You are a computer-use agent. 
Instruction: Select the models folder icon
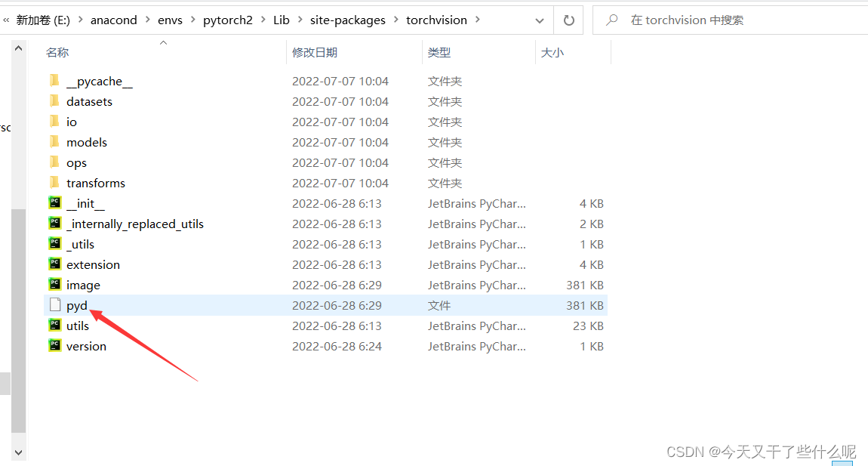point(54,143)
